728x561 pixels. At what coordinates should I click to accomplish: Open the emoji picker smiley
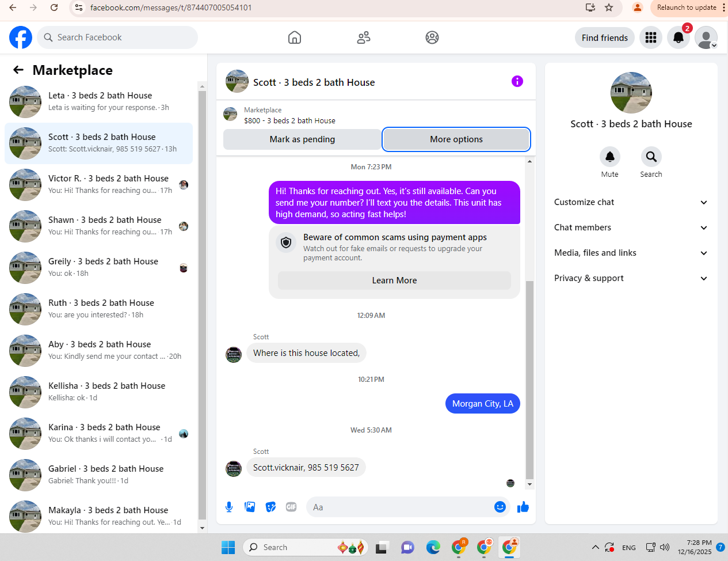500,507
